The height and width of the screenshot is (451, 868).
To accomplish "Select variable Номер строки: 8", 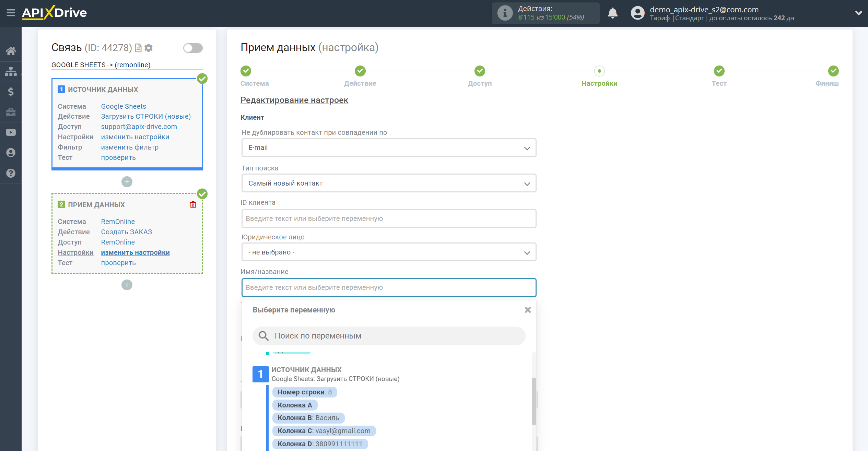I will point(305,392).
